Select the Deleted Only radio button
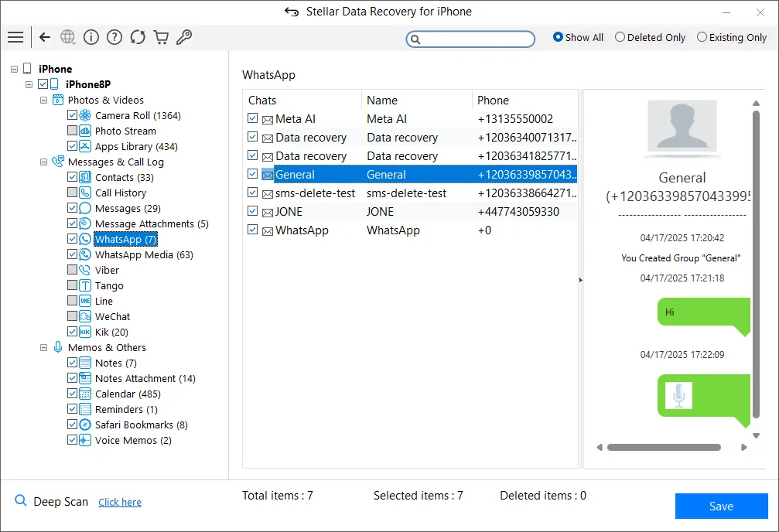Screen dimensions: 779x532 point(620,37)
